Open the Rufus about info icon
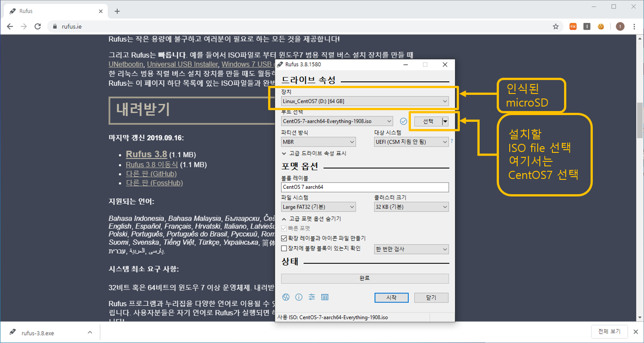Screen dimensions: 644x343 [x=299, y=297]
